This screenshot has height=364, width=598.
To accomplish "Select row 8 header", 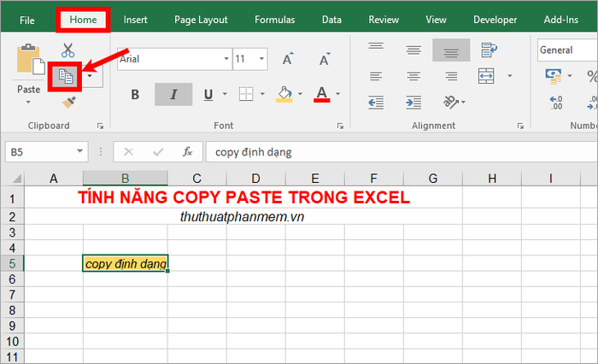I will click(12, 310).
